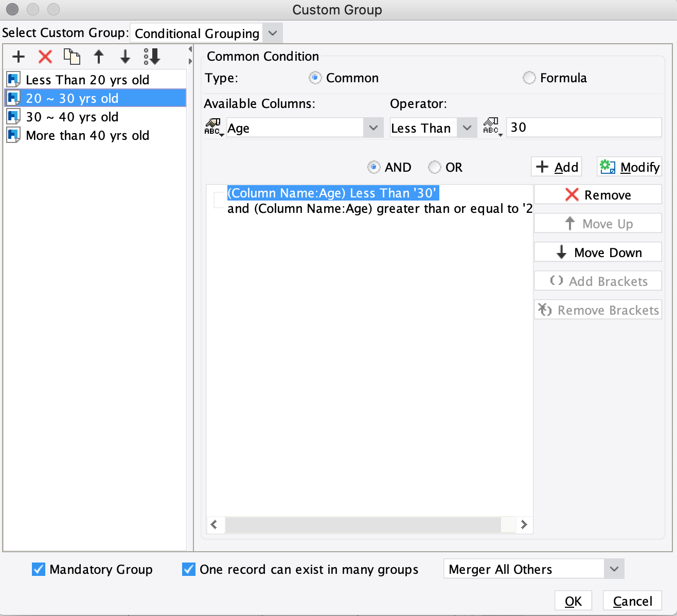Click the ABC icon next to the value 30
Screen dimensions: 677x616
(x=491, y=127)
